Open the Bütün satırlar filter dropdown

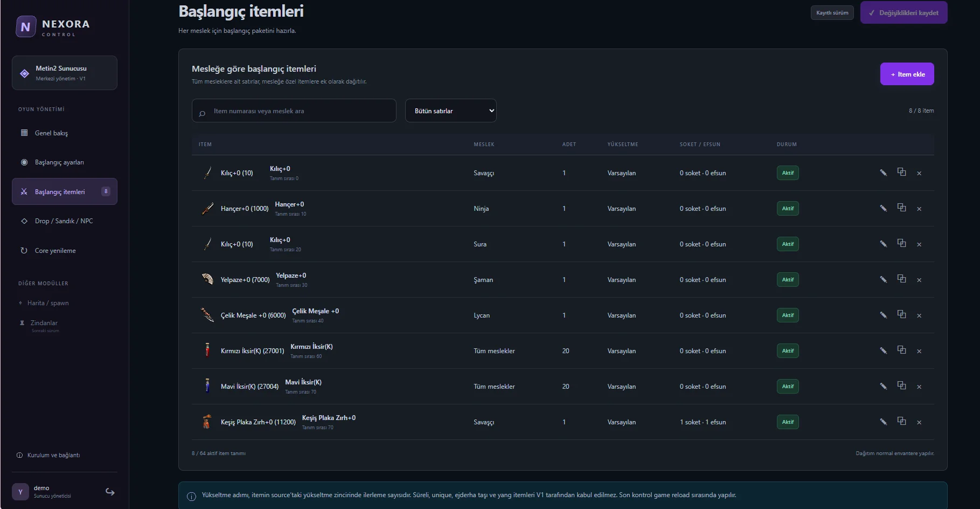pos(451,111)
